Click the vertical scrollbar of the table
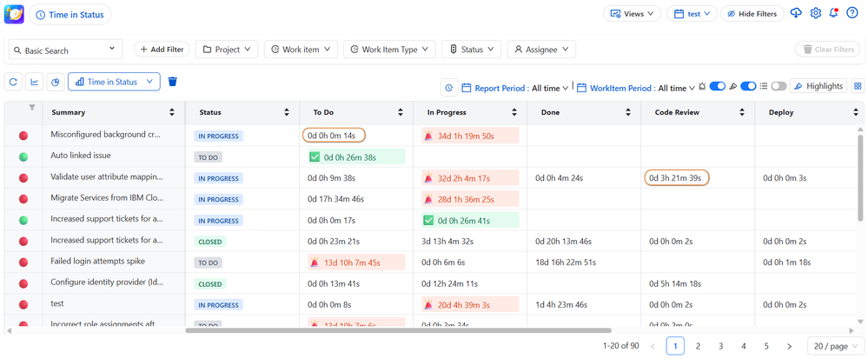The height and width of the screenshot is (359, 868). (x=859, y=177)
